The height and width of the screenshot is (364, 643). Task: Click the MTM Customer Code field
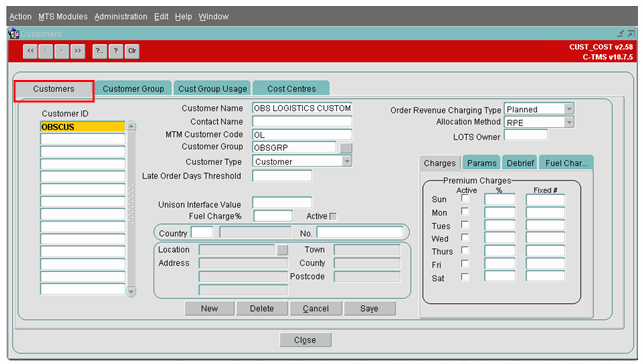[302, 135]
